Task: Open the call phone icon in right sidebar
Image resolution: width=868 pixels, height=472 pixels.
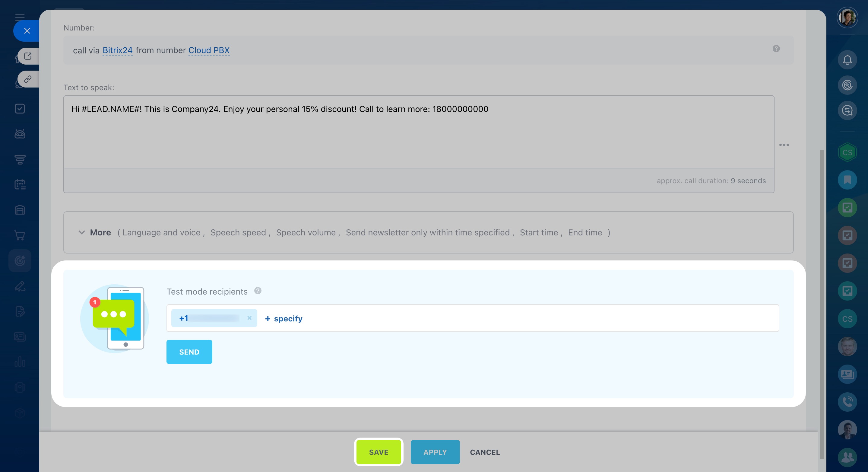Action: pos(847,402)
